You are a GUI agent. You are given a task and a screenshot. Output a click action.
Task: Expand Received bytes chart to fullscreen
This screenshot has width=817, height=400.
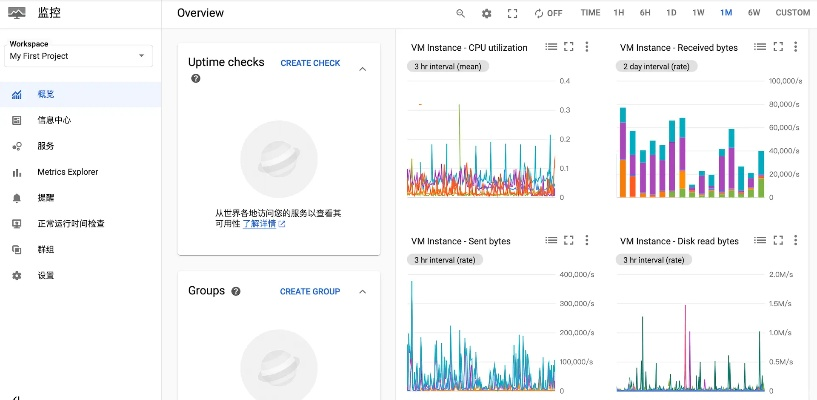point(778,47)
